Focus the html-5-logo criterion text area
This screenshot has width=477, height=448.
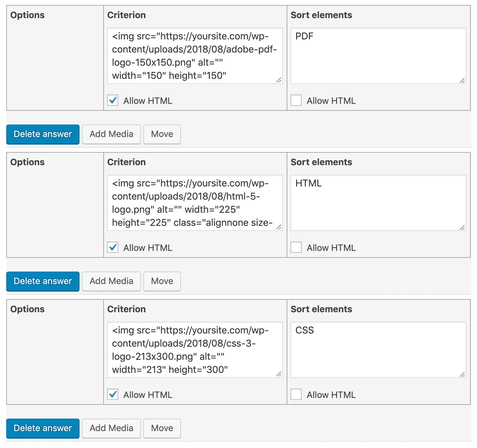(195, 203)
